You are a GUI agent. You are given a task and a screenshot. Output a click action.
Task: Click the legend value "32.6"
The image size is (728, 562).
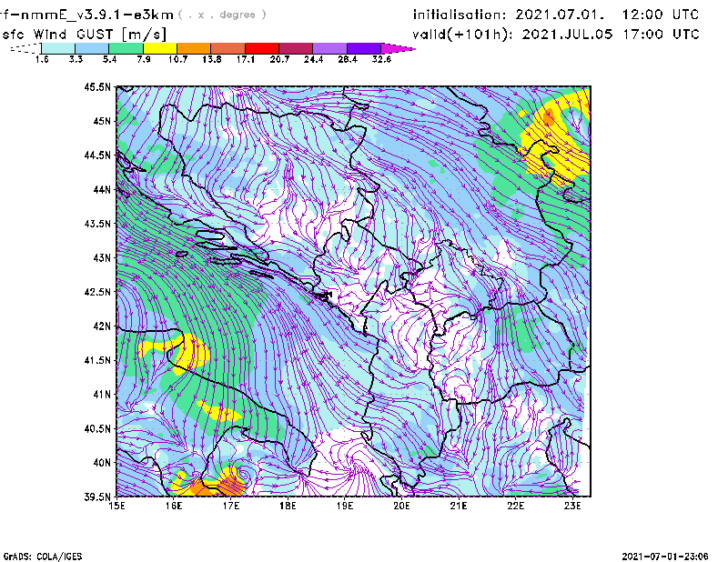tap(381, 59)
